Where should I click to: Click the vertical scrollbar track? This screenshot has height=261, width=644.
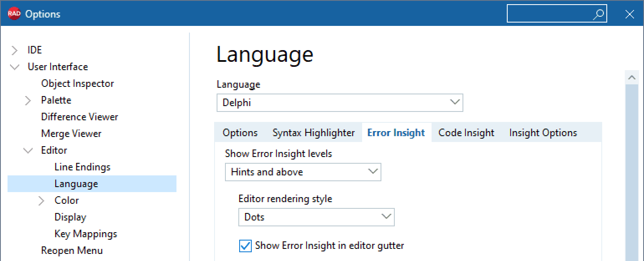(631, 173)
